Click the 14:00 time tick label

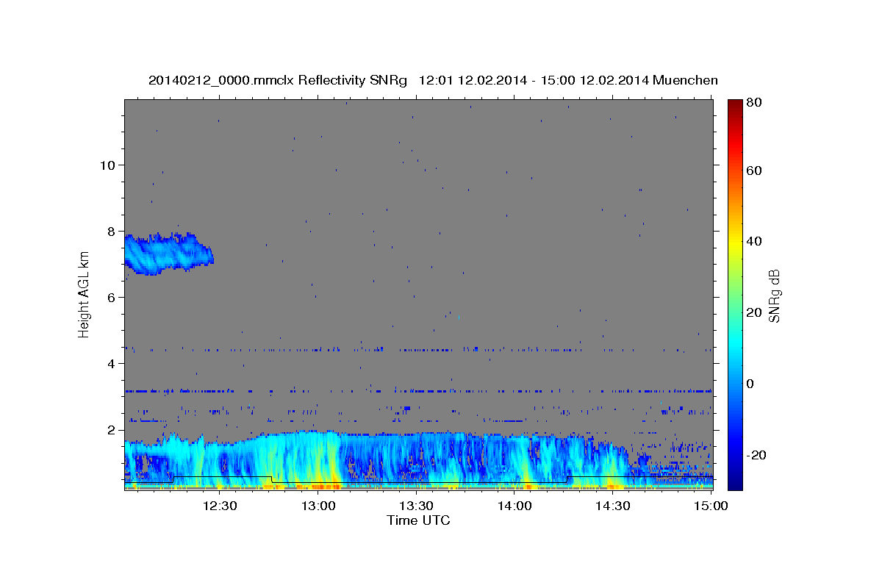(514, 506)
